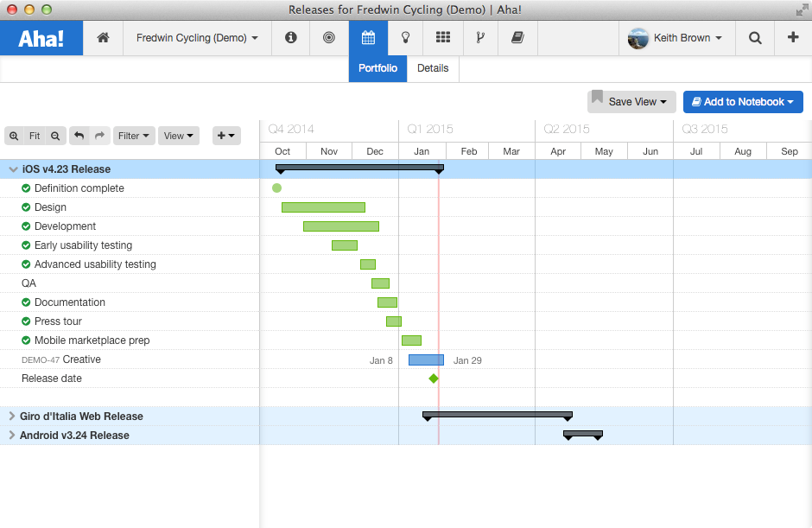The height and width of the screenshot is (528, 812).
Task: Open the strategy target icon
Action: 329,37
